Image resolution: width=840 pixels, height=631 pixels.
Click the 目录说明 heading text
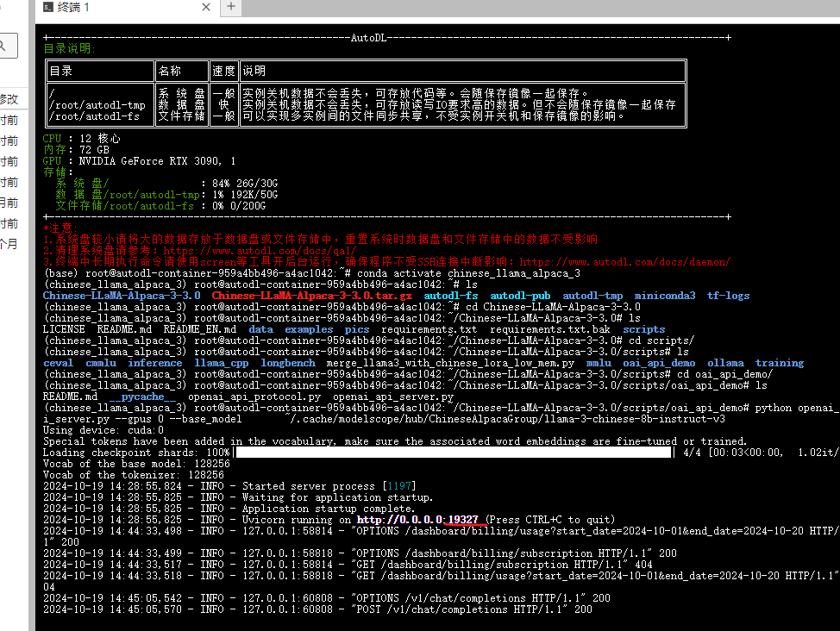[70, 49]
